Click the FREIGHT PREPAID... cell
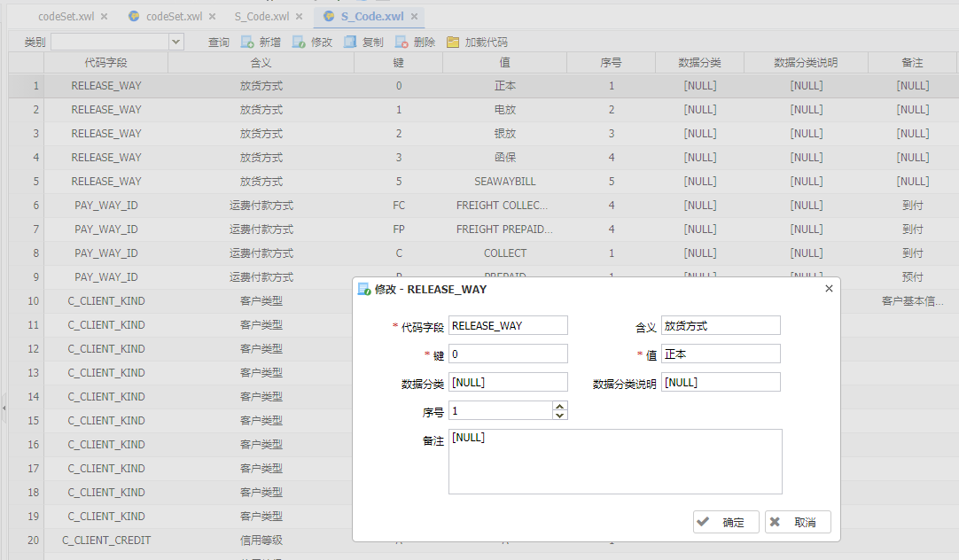This screenshot has width=959, height=560. [x=504, y=229]
